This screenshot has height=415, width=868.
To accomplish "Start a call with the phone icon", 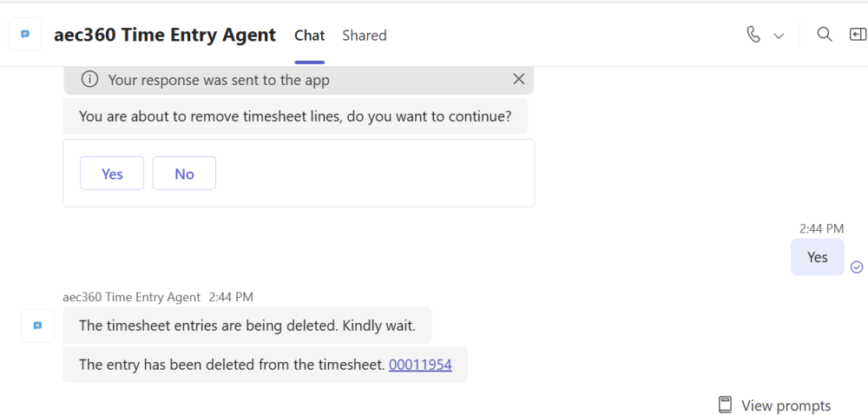I will pos(753,35).
